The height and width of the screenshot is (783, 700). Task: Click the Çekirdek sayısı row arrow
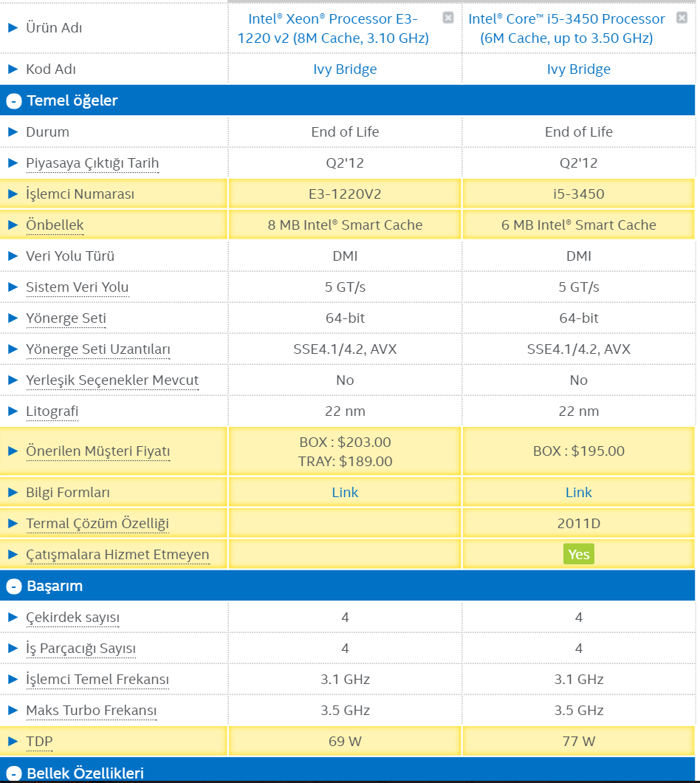pyautogui.click(x=13, y=618)
